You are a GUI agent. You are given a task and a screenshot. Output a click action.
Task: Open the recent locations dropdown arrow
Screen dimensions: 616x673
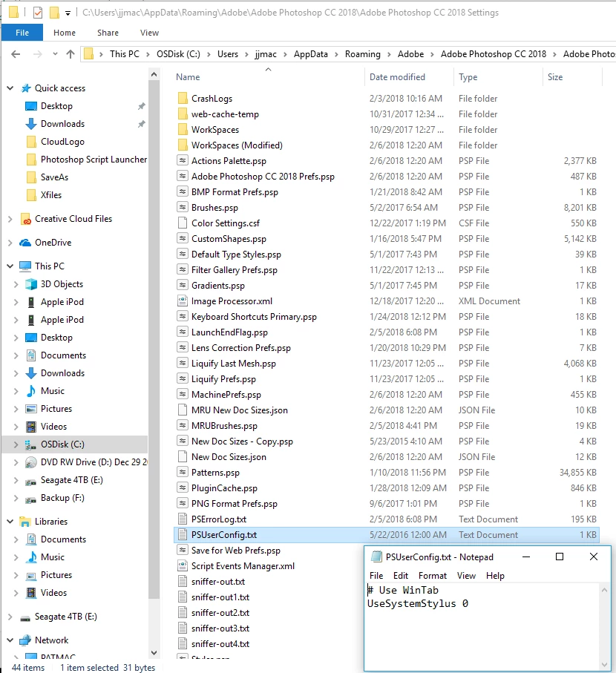tap(55, 54)
